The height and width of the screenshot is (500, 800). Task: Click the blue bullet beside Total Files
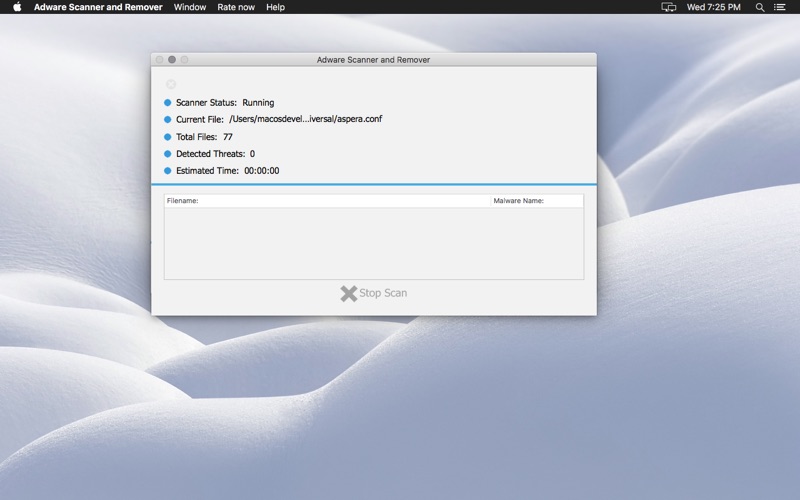(167, 137)
